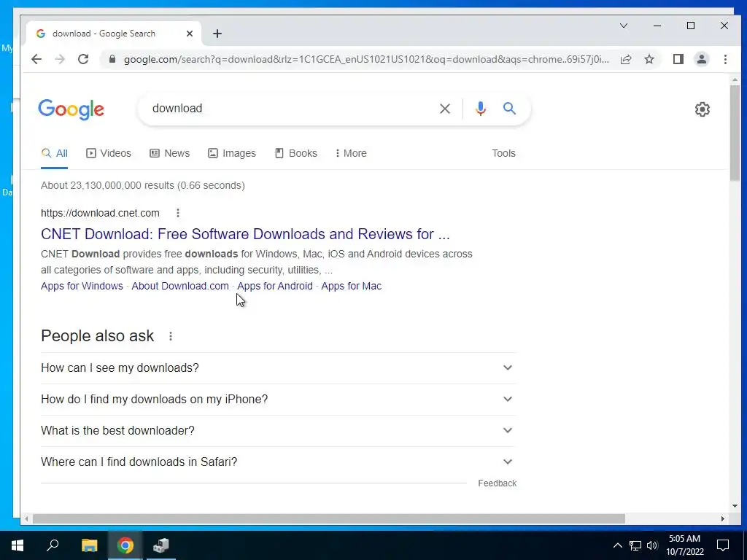Click the horizontal scrollbar thumb
Viewport: 747px width, 560px height.
coord(329,518)
